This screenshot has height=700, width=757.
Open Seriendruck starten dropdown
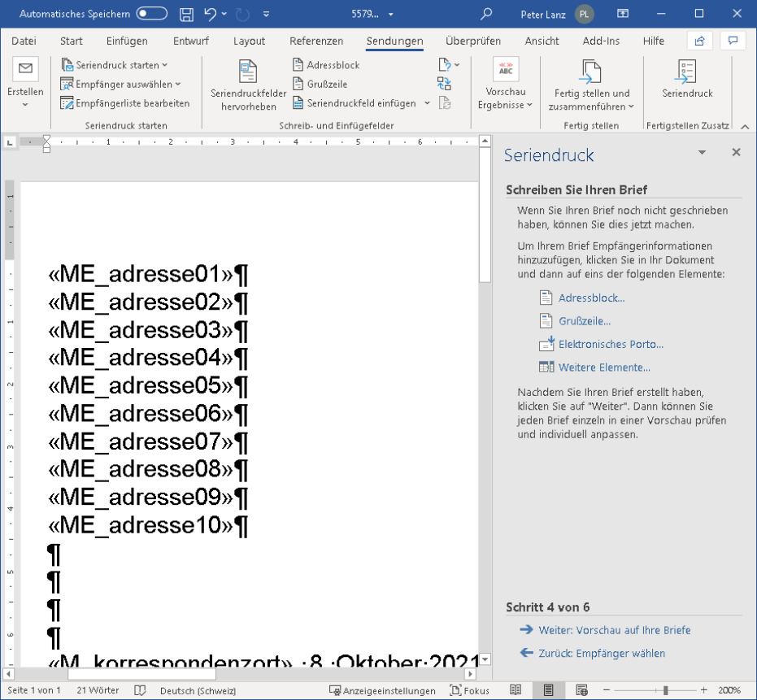coord(115,65)
